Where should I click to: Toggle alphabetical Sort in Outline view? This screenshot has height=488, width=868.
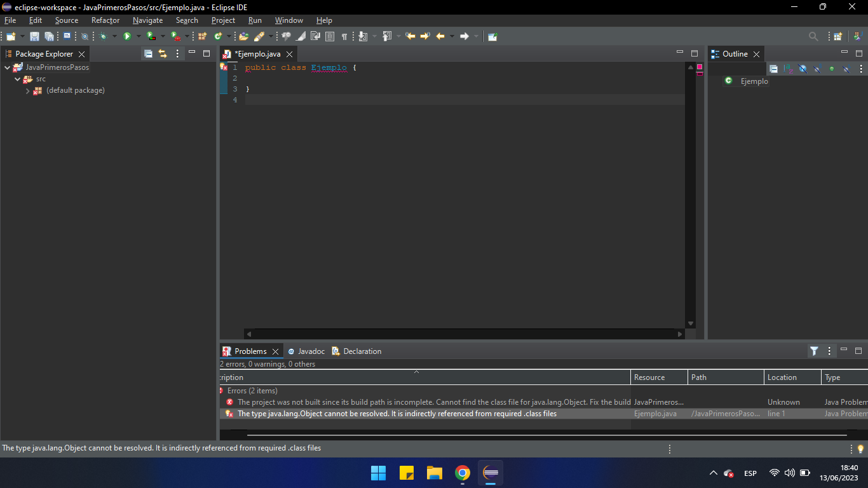point(788,69)
